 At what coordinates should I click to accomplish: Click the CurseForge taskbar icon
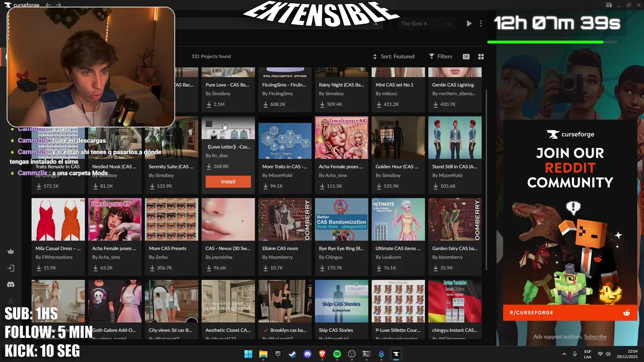396,354
